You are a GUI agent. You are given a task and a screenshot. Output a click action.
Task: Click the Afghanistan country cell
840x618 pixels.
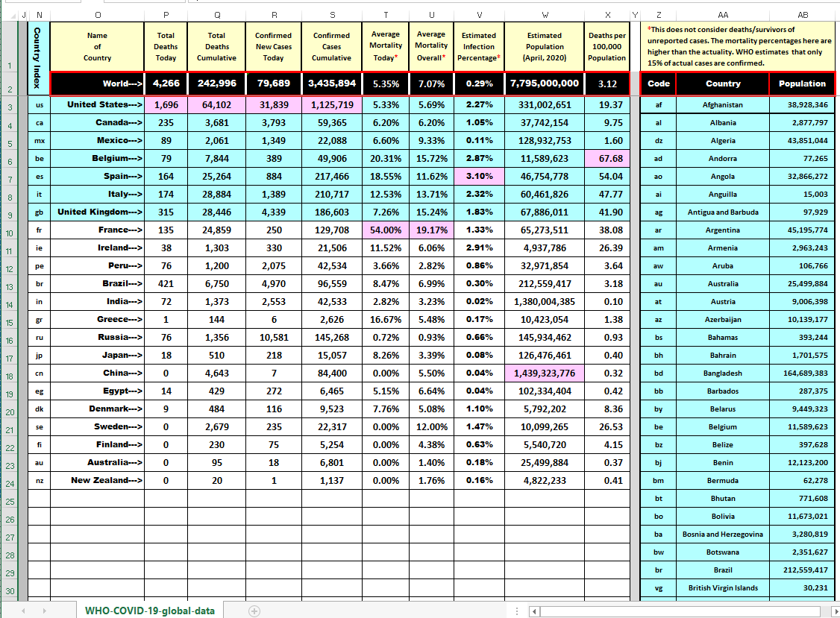(723, 105)
